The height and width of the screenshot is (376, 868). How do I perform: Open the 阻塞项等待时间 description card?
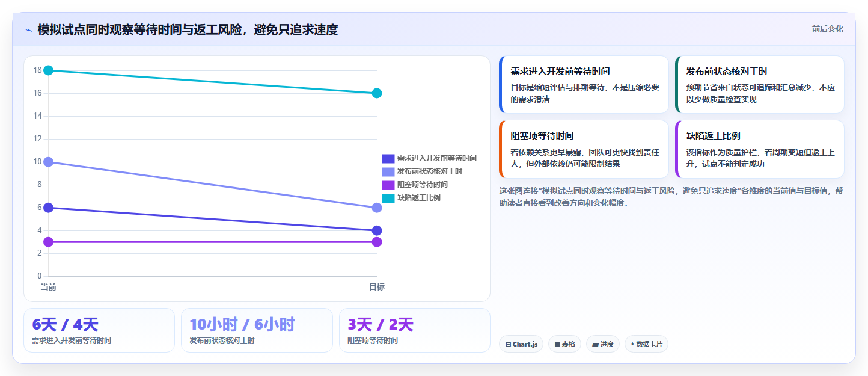(x=584, y=149)
